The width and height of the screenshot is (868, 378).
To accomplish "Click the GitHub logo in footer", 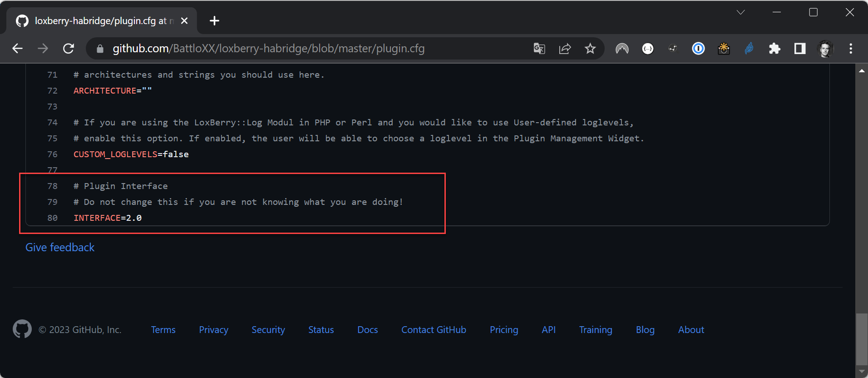I will click(22, 329).
